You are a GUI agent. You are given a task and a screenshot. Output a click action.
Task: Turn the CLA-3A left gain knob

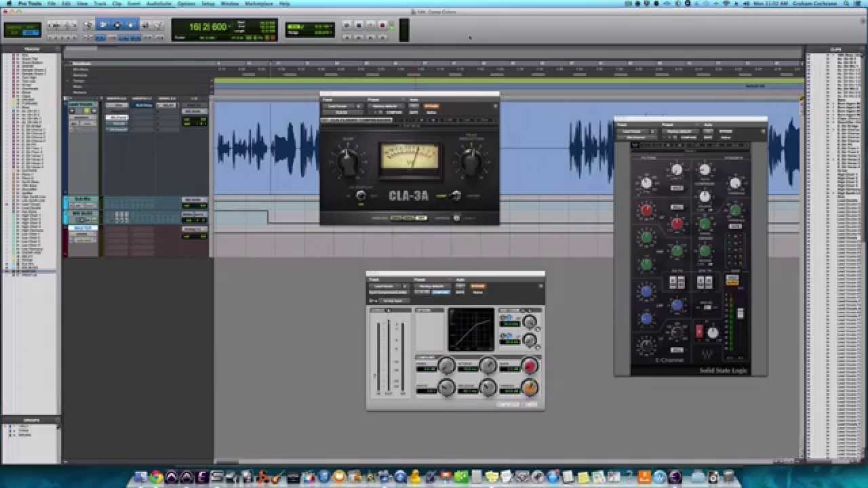tap(347, 160)
